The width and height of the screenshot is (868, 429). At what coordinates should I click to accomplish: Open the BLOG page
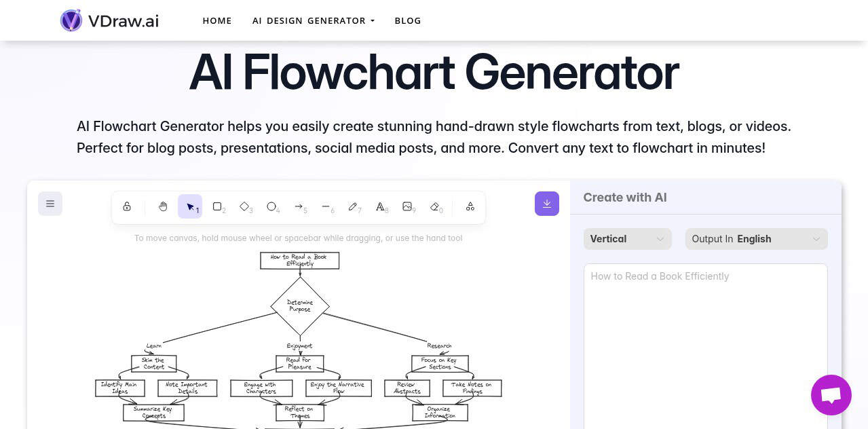tap(408, 20)
